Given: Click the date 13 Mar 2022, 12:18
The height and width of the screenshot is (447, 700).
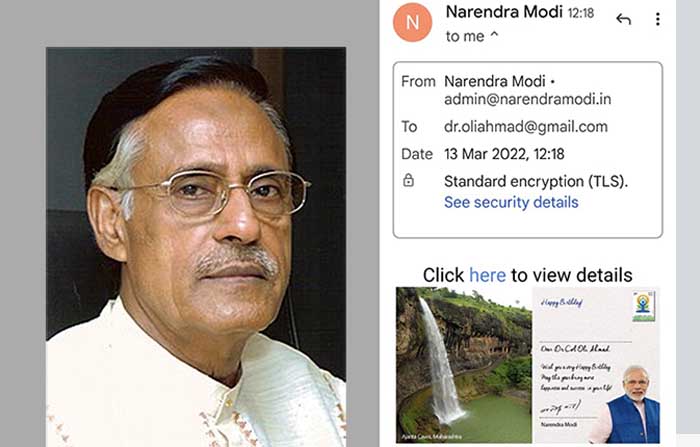Looking at the screenshot, I should point(504,154).
